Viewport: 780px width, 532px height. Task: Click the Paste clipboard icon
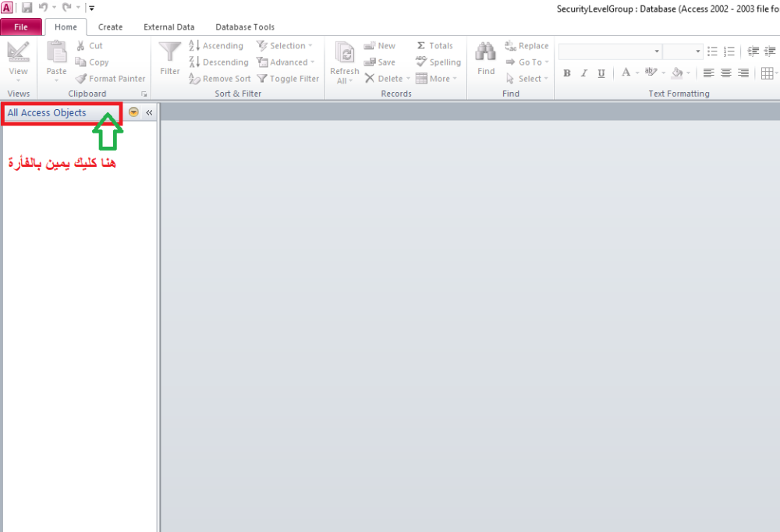56,51
